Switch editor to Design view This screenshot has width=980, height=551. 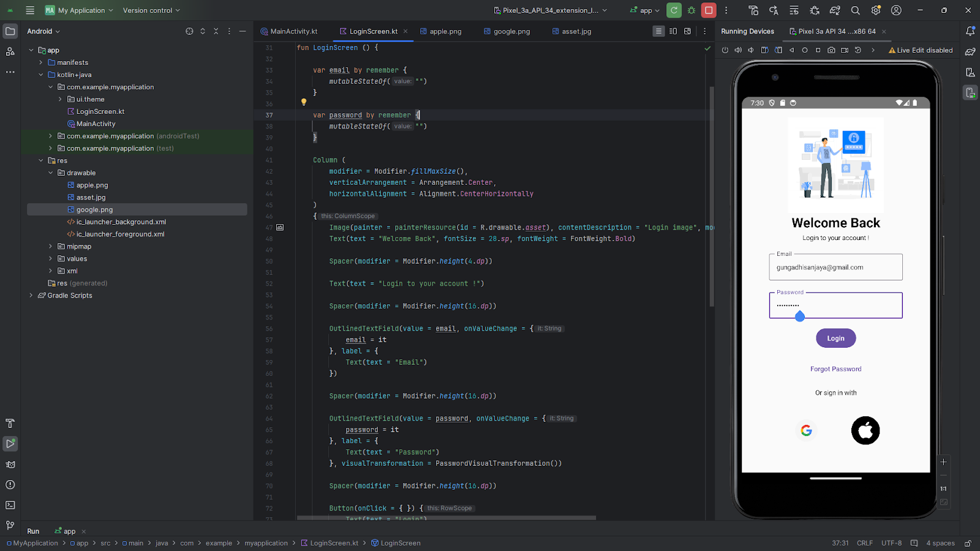coord(688,31)
